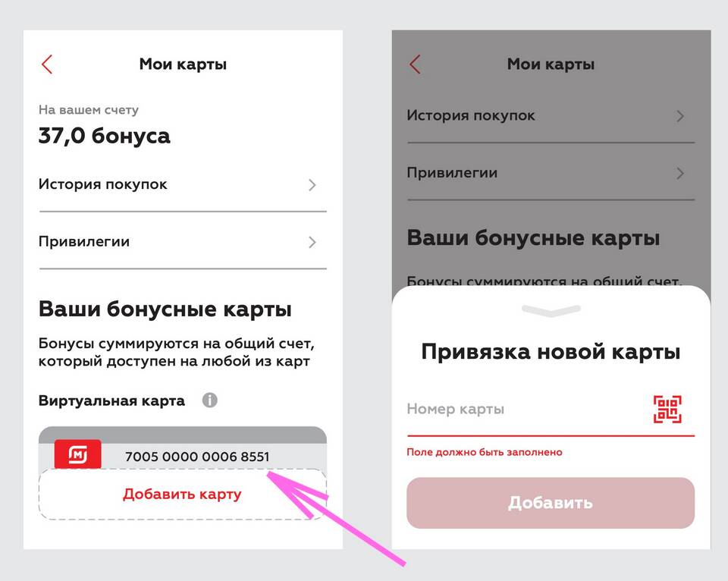Select История покупок row on left screen
This screenshot has width=728, height=581.
coord(183,185)
